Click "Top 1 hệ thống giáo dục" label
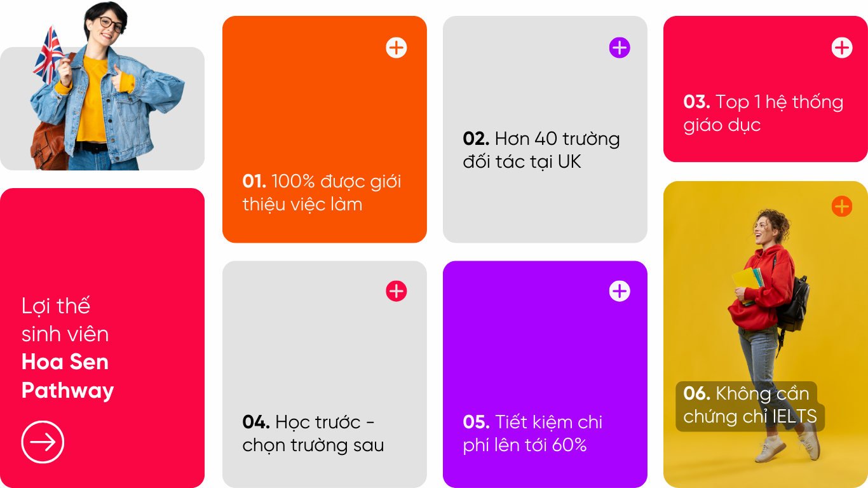Image resolution: width=868 pixels, height=488 pixels. point(763,113)
